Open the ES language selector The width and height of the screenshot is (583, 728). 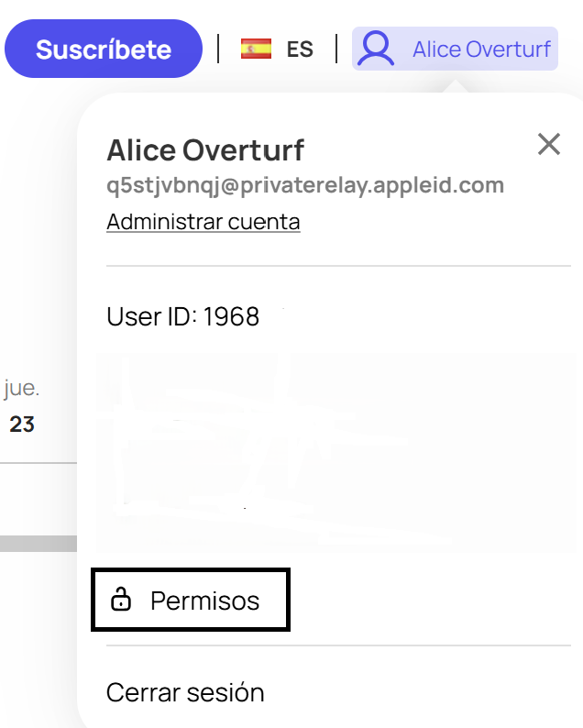[277, 49]
